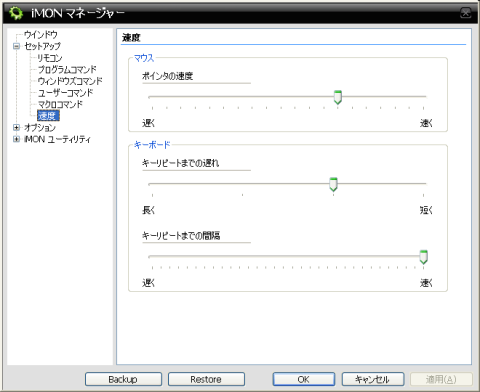Screen dimensions: 480x392
Task: Open リモコン settings
Action: pos(49,58)
